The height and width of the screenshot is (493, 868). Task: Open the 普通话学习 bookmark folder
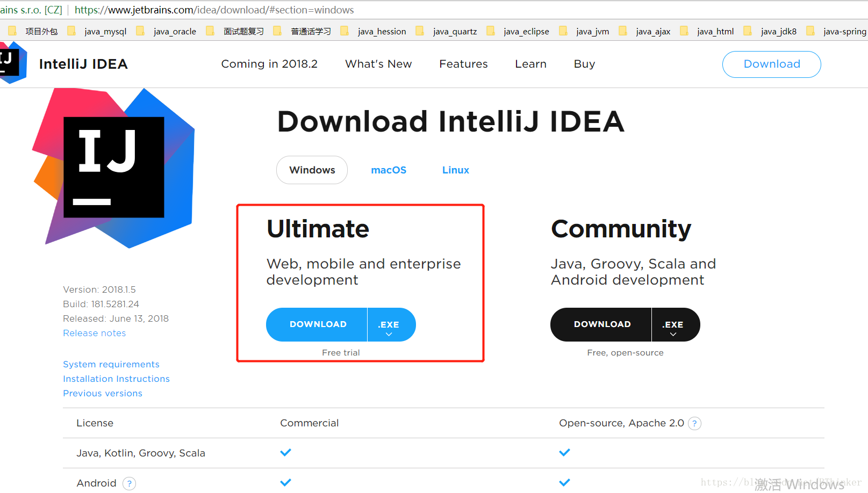coord(303,31)
